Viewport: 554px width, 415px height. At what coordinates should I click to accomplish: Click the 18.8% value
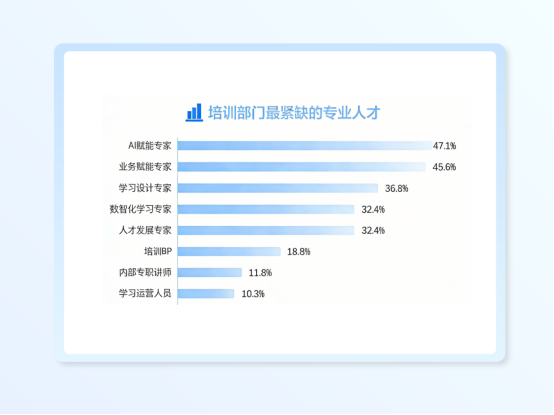click(x=299, y=251)
